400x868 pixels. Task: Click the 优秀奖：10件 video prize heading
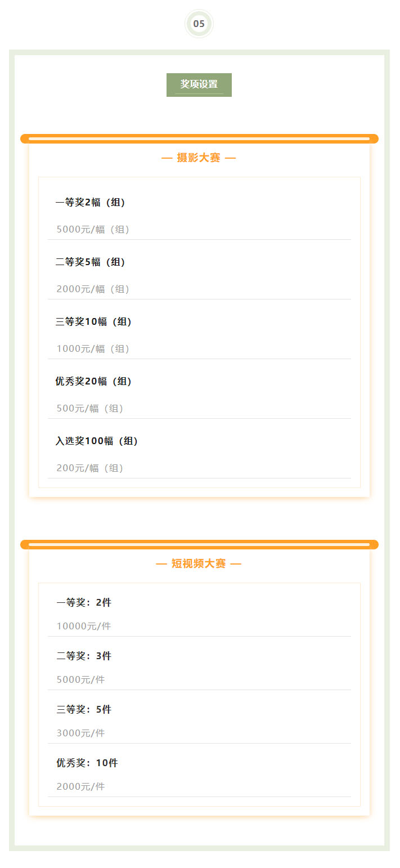87,763
